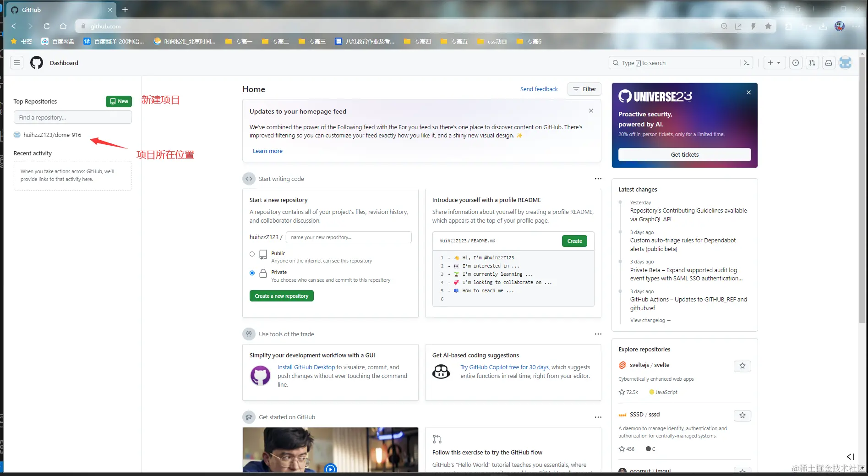
Task: Click the green Create button for README.md
Action: pyautogui.click(x=574, y=241)
